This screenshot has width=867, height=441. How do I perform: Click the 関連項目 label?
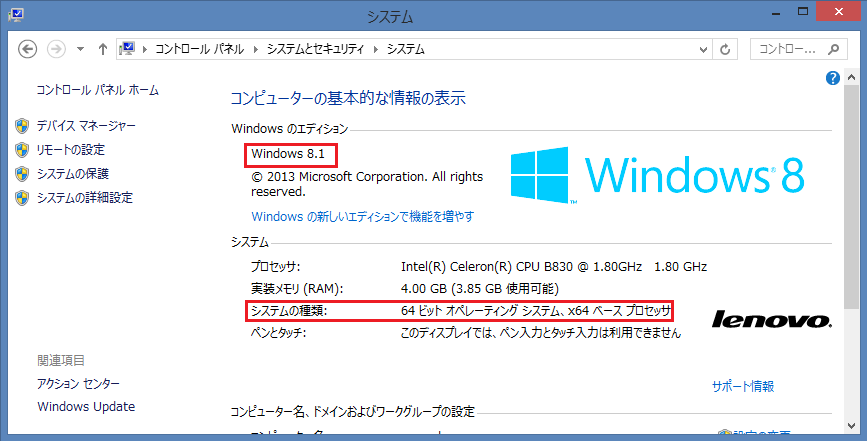61,361
